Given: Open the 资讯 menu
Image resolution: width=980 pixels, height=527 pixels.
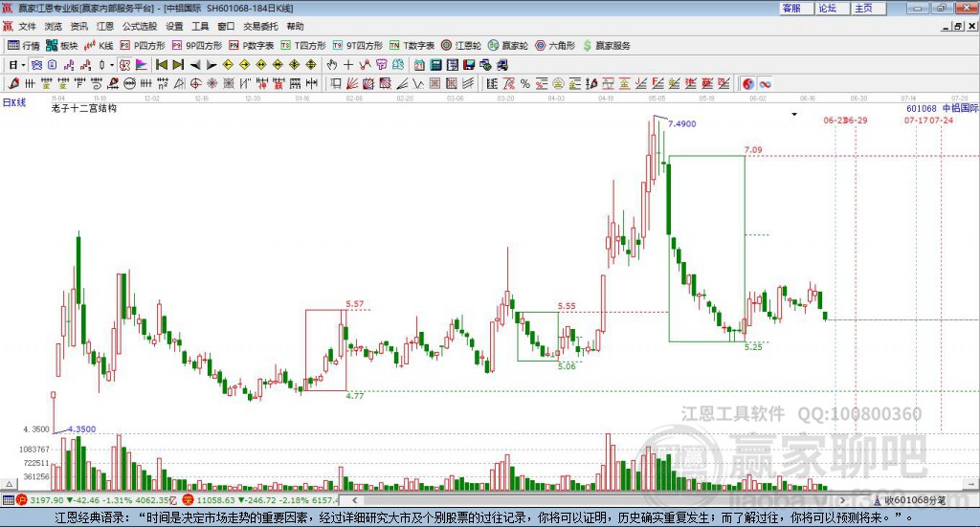Looking at the screenshot, I should coord(78,26).
